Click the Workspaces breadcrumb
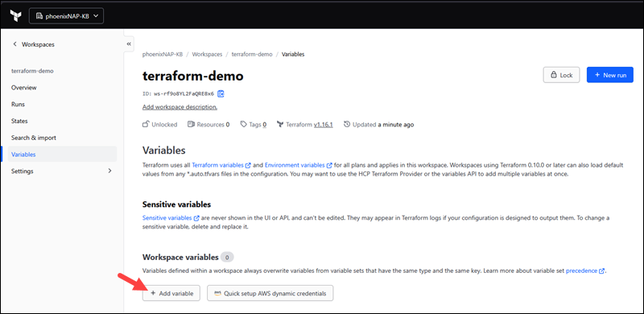644x314 pixels. point(208,54)
